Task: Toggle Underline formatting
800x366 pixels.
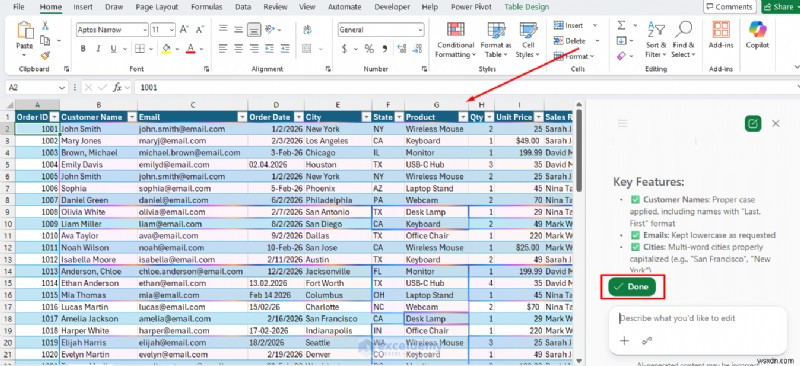Action: tap(113, 49)
